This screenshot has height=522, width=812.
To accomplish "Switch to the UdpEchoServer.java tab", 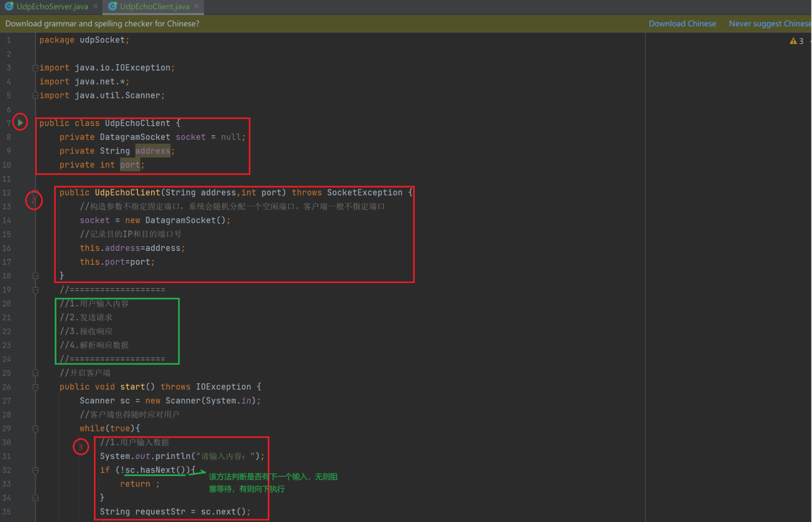I will tap(52, 6).
